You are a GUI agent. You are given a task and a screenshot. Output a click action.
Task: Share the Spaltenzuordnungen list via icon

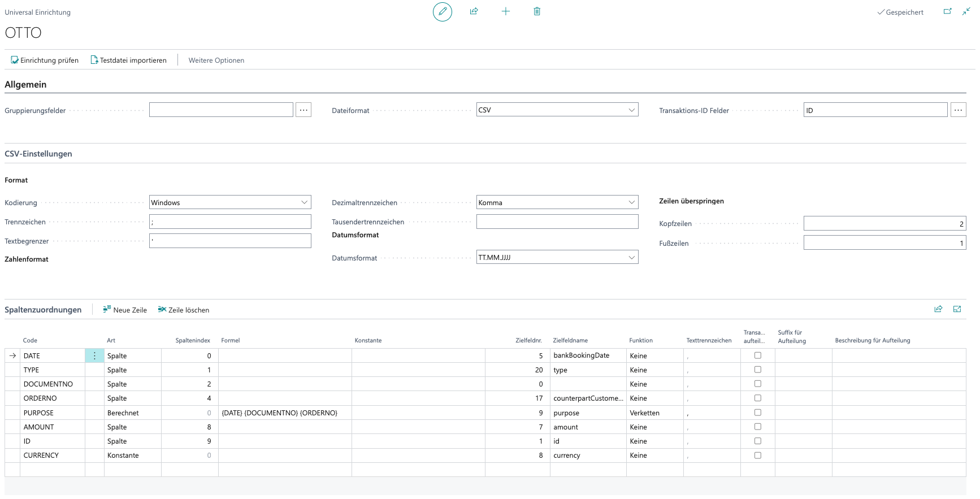pos(938,309)
